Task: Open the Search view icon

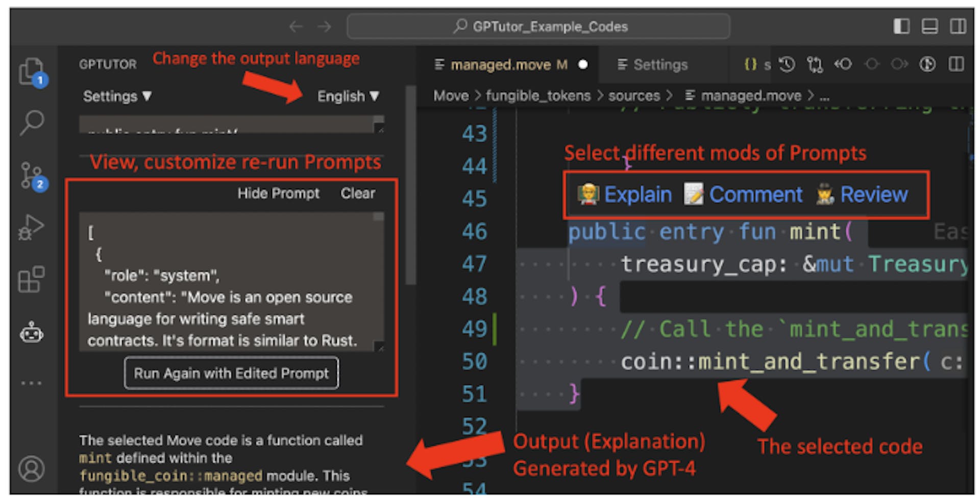Action: pyautogui.click(x=32, y=122)
